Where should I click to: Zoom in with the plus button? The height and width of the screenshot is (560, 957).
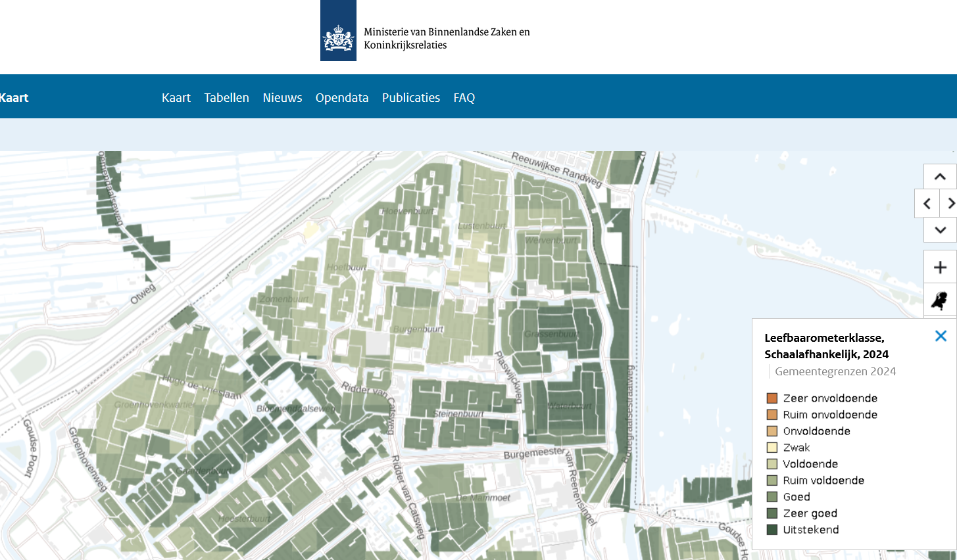point(940,268)
